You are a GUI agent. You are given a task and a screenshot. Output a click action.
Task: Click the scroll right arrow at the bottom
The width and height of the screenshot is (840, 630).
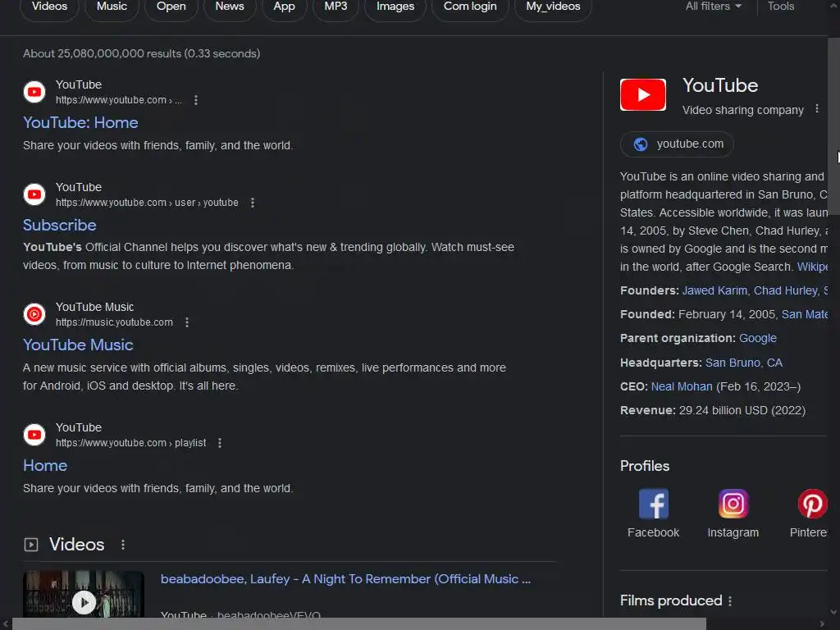click(x=822, y=624)
